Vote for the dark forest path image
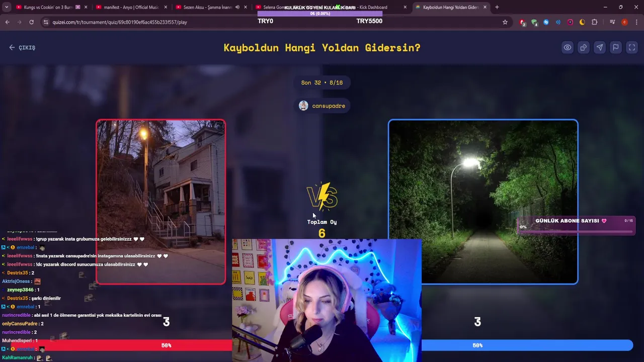This screenshot has height=362, width=644. [x=483, y=202]
